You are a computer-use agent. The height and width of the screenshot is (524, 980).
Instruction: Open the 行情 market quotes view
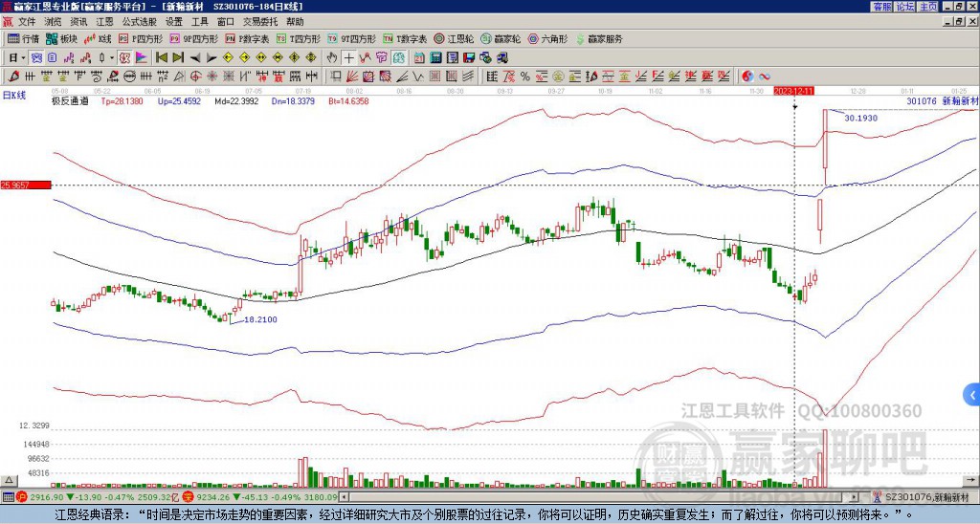[x=24, y=38]
